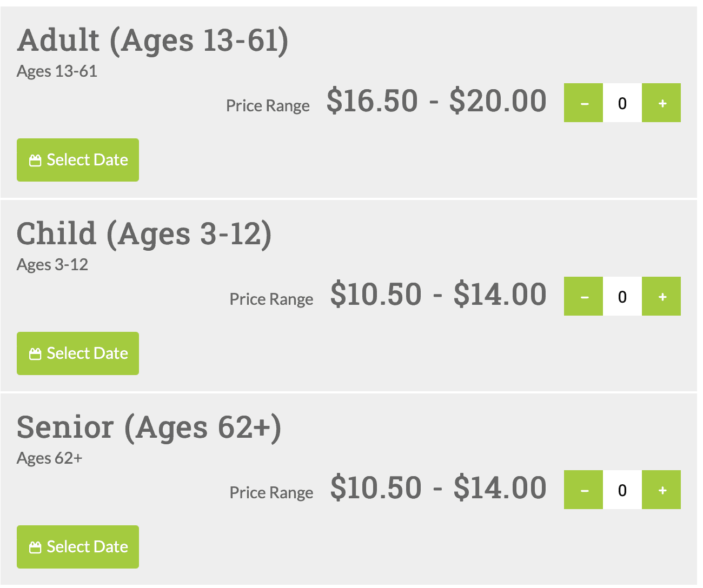This screenshot has width=703, height=588.
Task: Tap the plus button for Senior tickets
Action: tap(661, 490)
